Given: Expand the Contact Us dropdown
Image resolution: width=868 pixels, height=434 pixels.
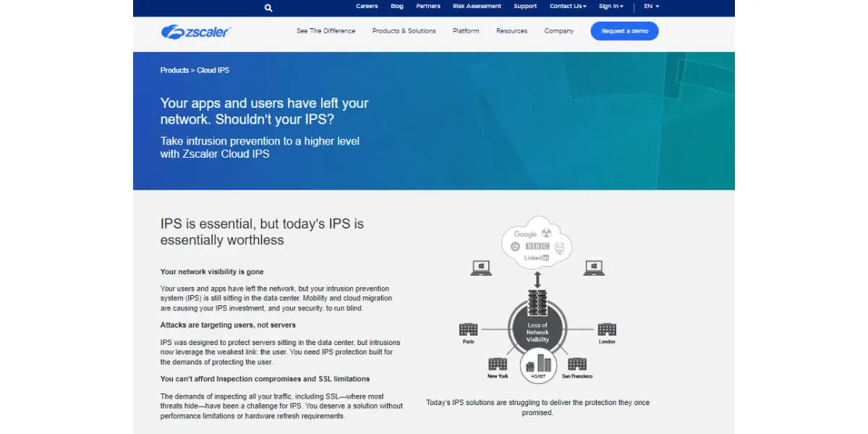Looking at the screenshot, I should tap(568, 7).
